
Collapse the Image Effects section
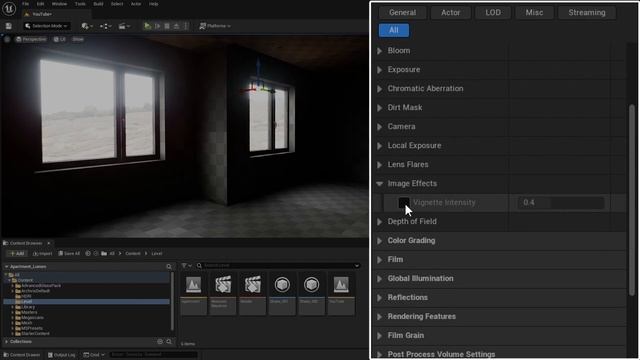point(380,184)
